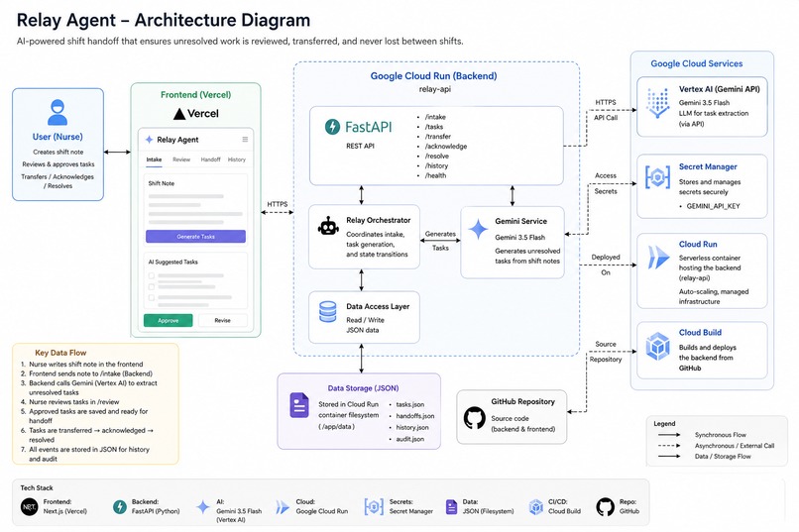Click the GitHub icon in Tech Stack
799x532 pixels.
[x=606, y=506]
